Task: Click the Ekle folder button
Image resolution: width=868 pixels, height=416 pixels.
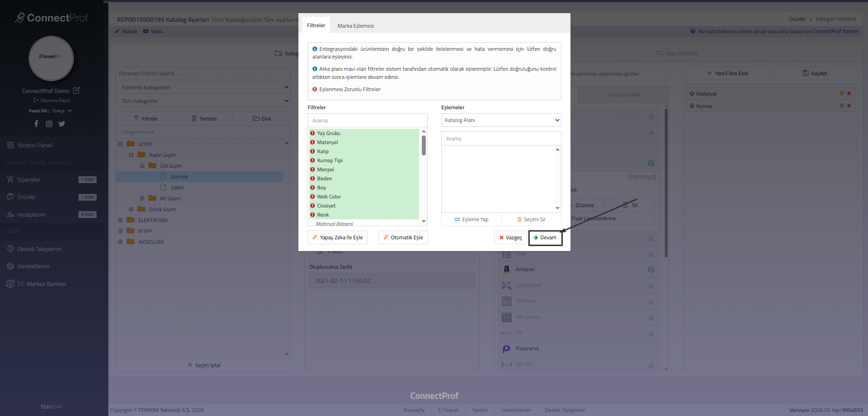Action: (262, 119)
